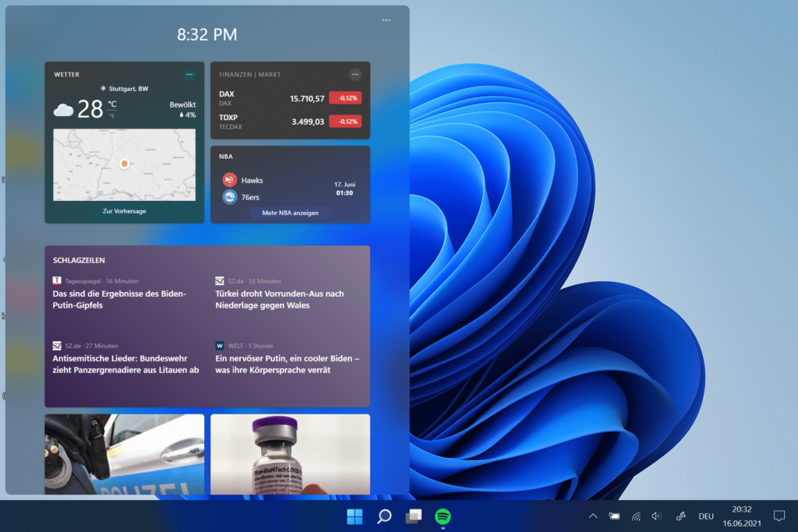Launch Spotify from the taskbar
798x532 pixels.
click(x=443, y=516)
